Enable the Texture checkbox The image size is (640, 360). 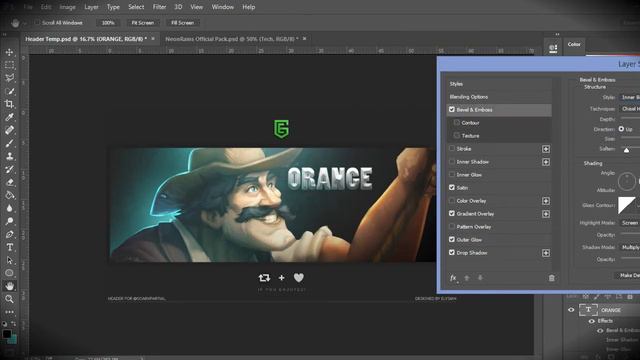click(457, 136)
